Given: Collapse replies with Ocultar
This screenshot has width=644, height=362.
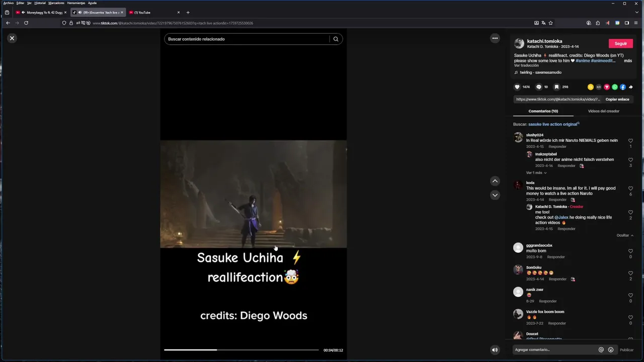Looking at the screenshot, I should click(625, 235).
